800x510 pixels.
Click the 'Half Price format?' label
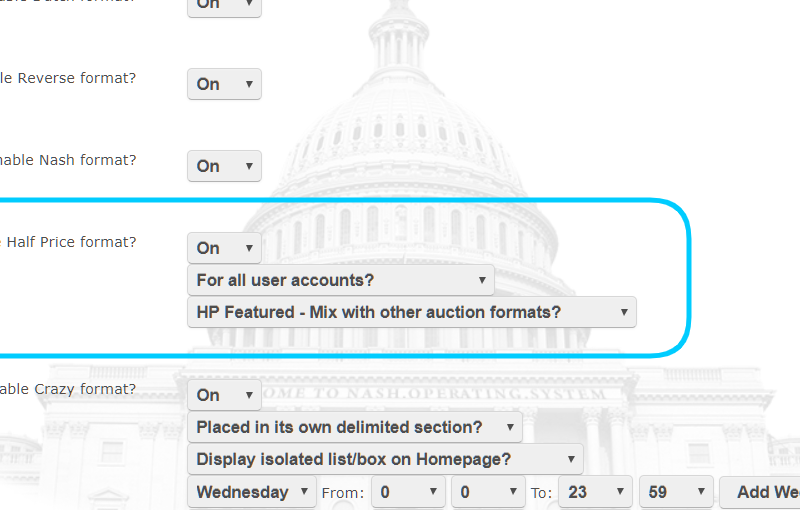pyautogui.click(x=71, y=242)
